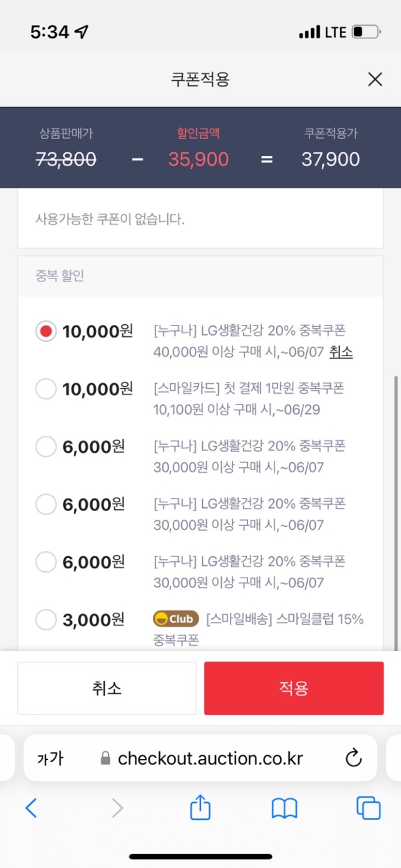Tap the padlock icon in address bar
The width and height of the screenshot is (401, 868).
105,758
